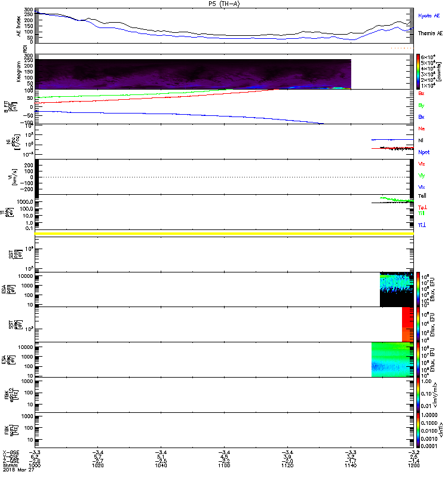This screenshot has height=478, width=448.
Task: Click the blue Npot legend label
Action: [x=424, y=152]
